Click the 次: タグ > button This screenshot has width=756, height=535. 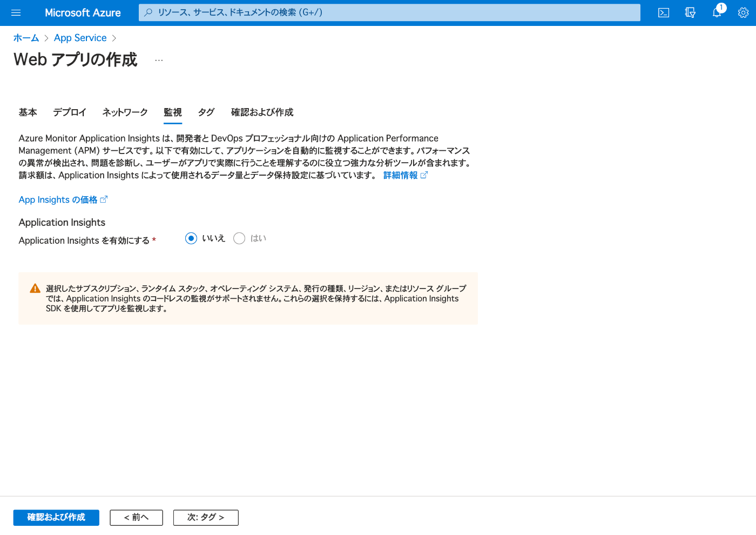point(206,517)
